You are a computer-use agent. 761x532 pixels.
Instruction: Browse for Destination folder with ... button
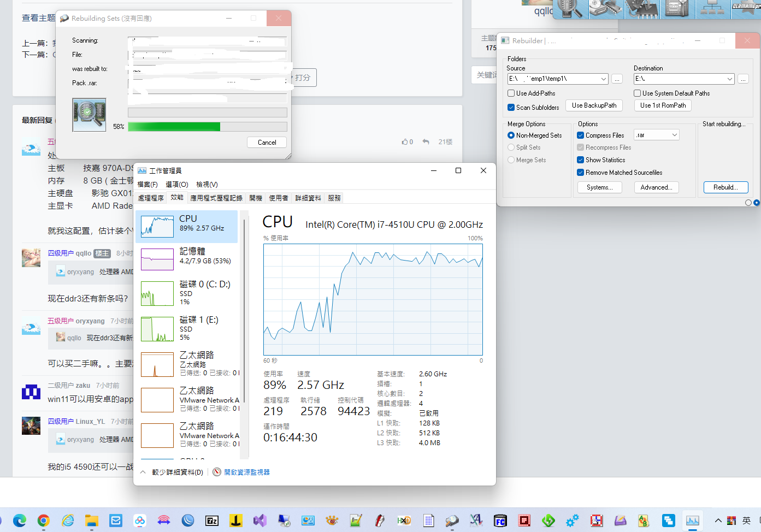point(743,79)
